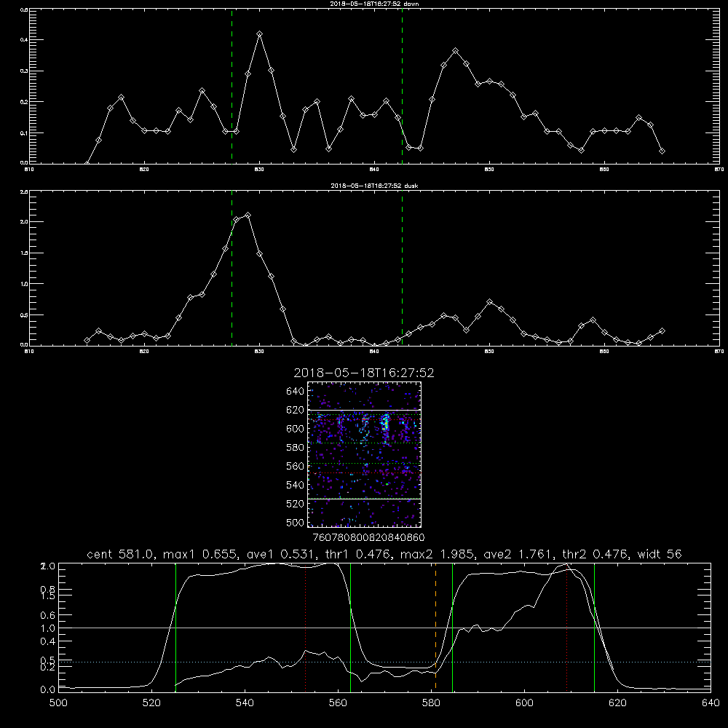Click 'widt 56' in the profile plot title

tap(660, 554)
